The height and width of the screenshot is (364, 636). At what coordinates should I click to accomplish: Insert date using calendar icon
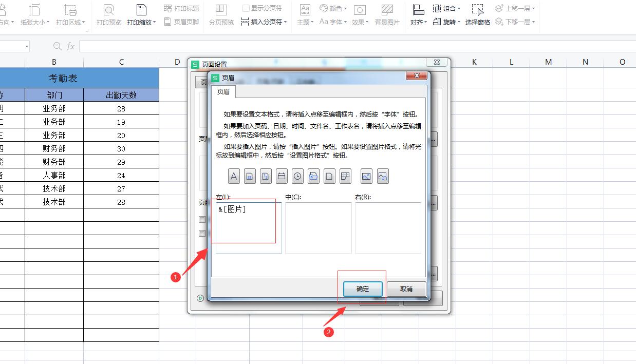282,176
